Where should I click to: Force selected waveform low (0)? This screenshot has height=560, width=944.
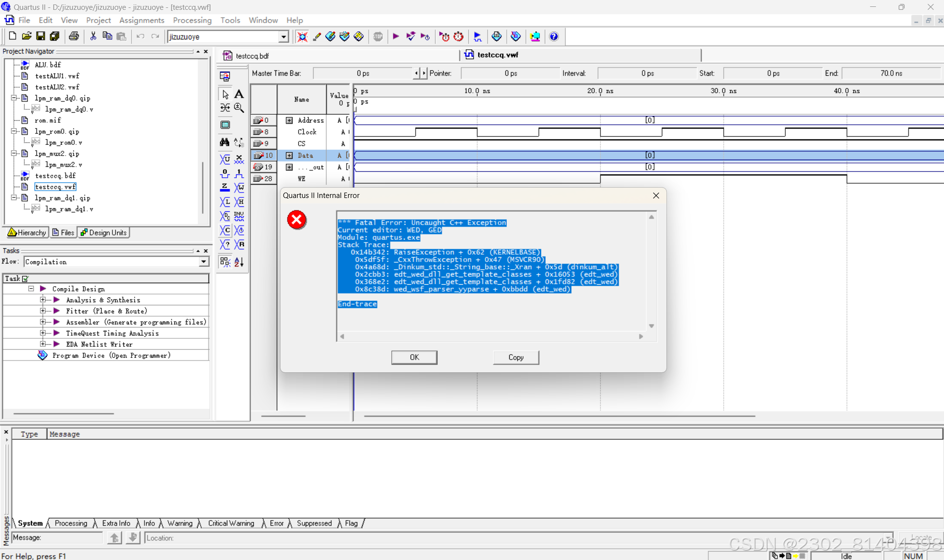coord(225,173)
